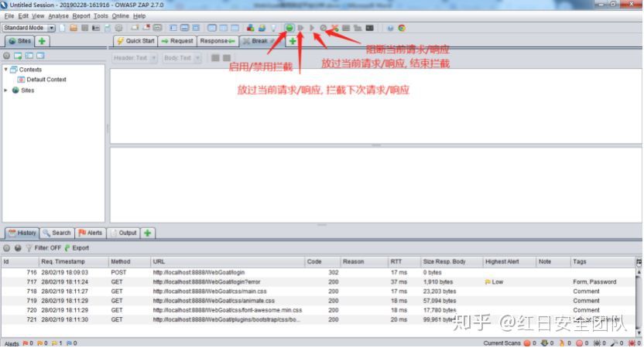Open the Help menu
The width and height of the screenshot is (644, 348).
tap(139, 16)
